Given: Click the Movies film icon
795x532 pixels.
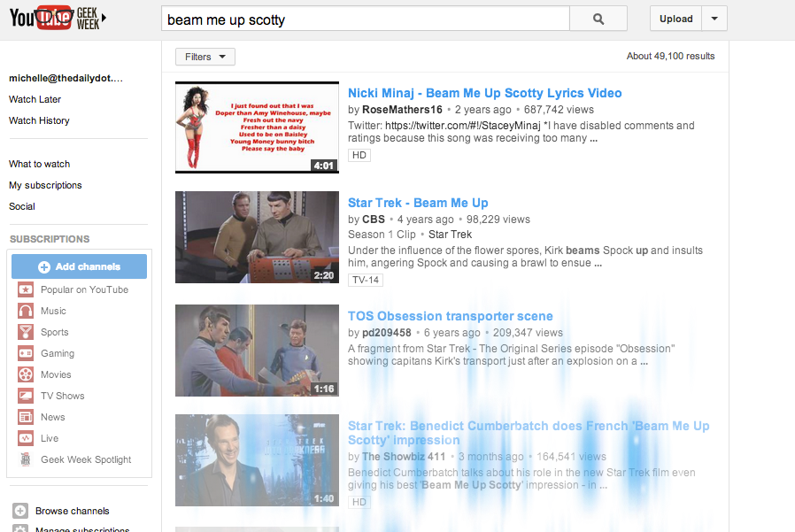Looking at the screenshot, I should point(26,375).
